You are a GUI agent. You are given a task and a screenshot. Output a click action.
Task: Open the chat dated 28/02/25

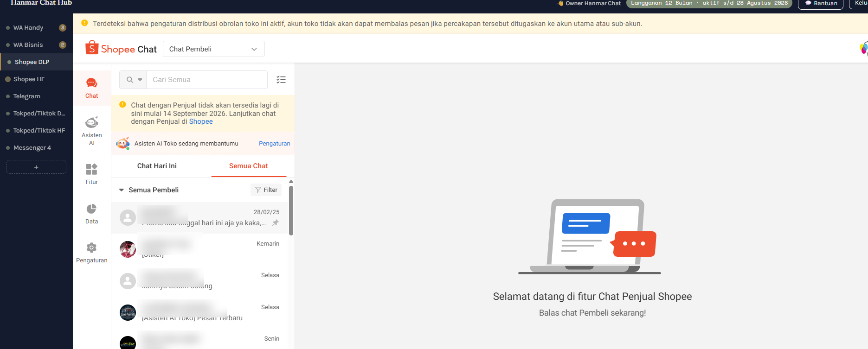tap(199, 218)
